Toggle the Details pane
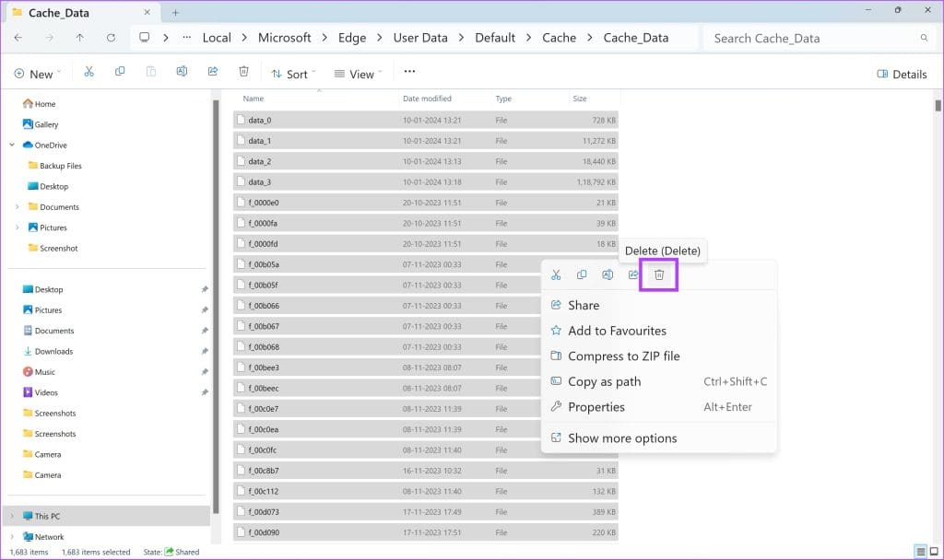The width and height of the screenshot is (944, 560). [901, 73]
